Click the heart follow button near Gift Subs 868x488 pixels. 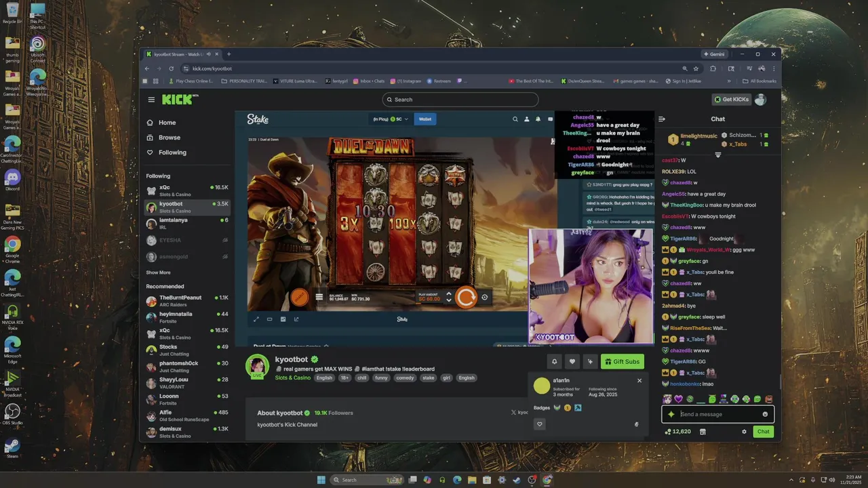click(x=572, y=362)
